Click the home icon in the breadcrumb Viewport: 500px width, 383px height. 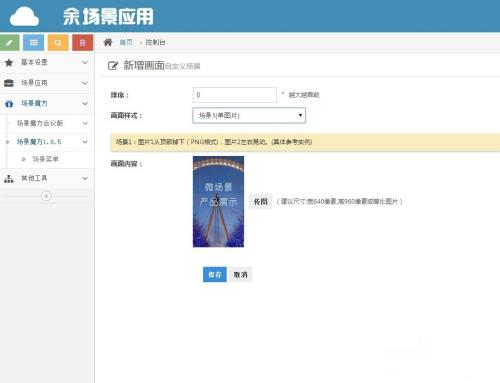coord(108,42)
